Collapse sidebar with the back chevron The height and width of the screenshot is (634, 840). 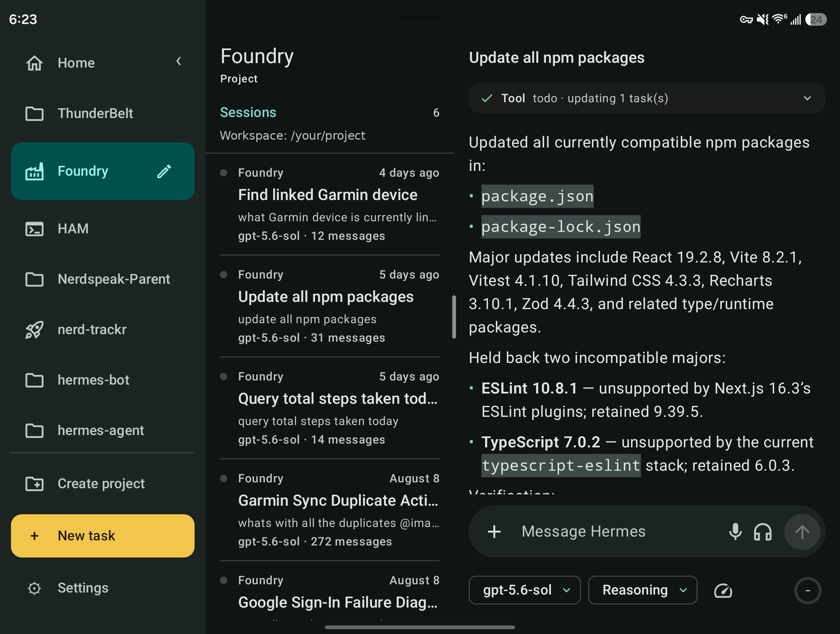(x=178, y=61)
